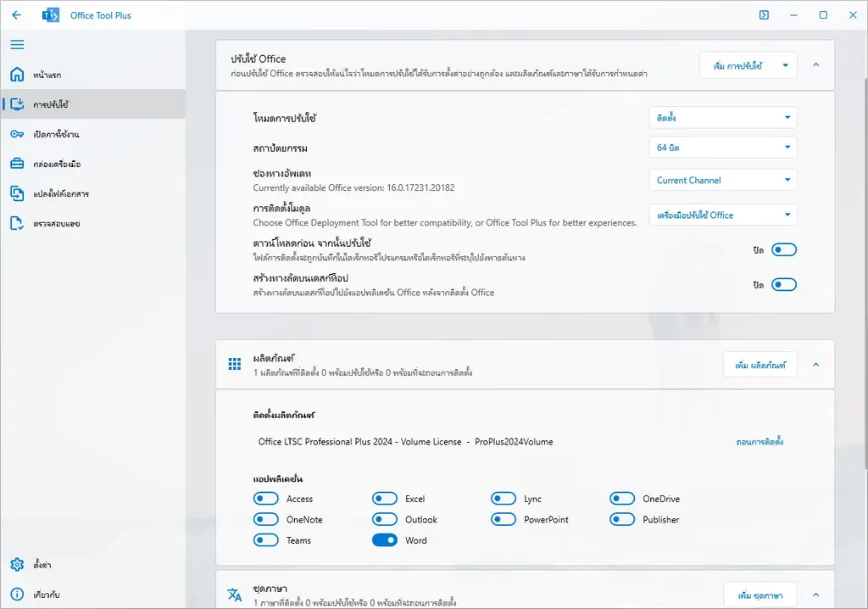Enable Excel application toggle
The height and width of the screenshot is (609, 868).
385,499
